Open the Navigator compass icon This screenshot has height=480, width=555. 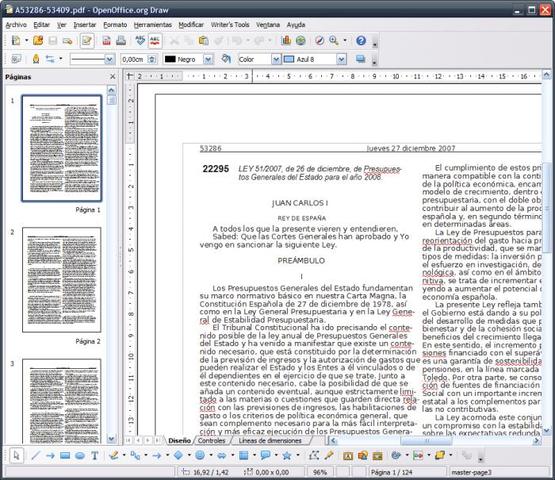319,41
